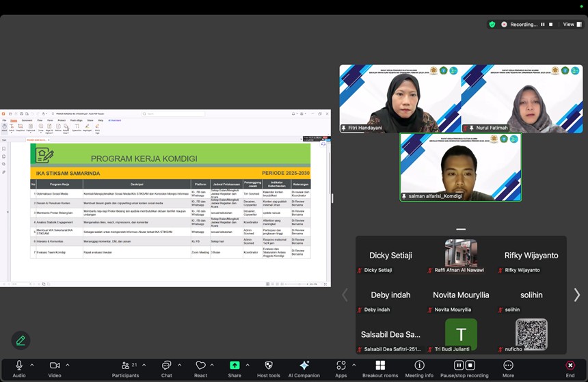Click the green encryption shield icon

[x=492, y=24]
